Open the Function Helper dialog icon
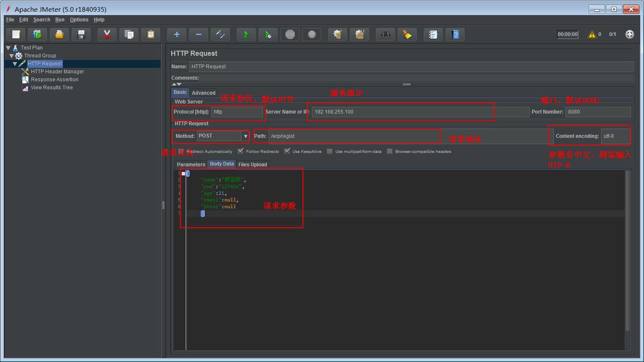The width and height of the screenshot is (644, 362). point(433,34)
